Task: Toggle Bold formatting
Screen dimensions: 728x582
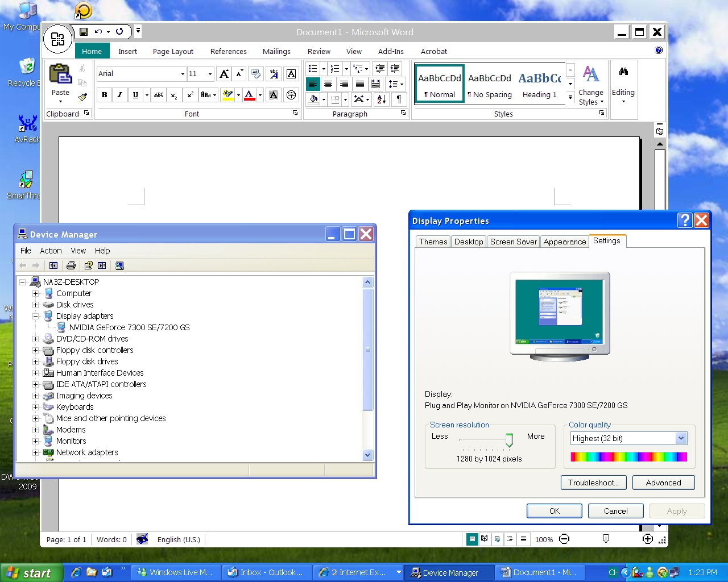Action: coord(104,95)
